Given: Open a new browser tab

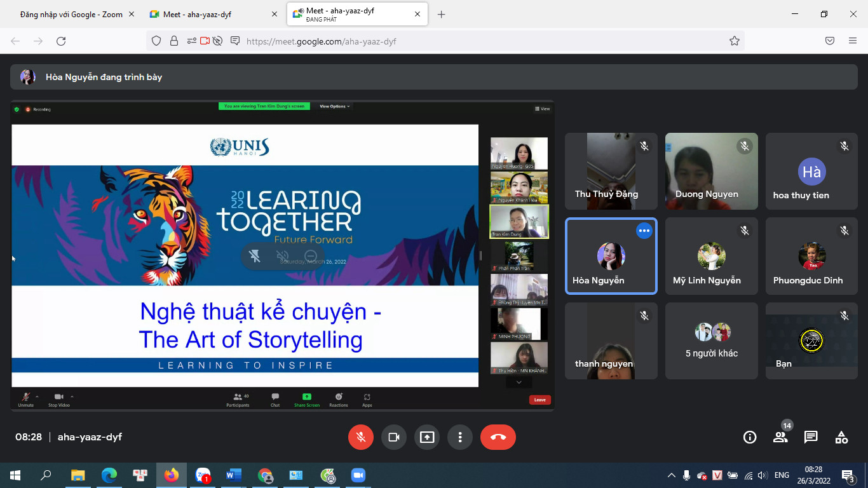Looking at the screenshot, I should click(442, 15).
